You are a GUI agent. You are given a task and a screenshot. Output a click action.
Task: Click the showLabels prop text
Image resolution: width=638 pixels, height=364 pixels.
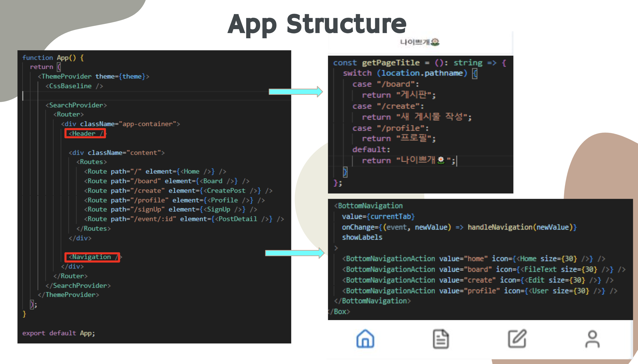click(362, 237)
